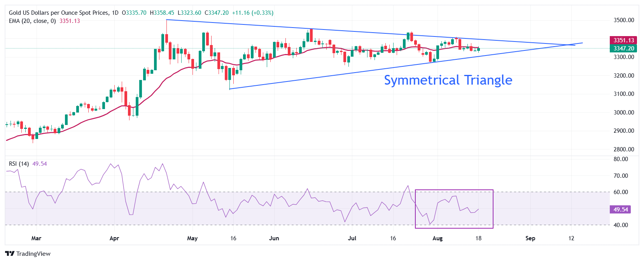Click the red 3351.13 EMA price tag
The height and width of the screenshot is (262, 644).
tap(623, 40)
